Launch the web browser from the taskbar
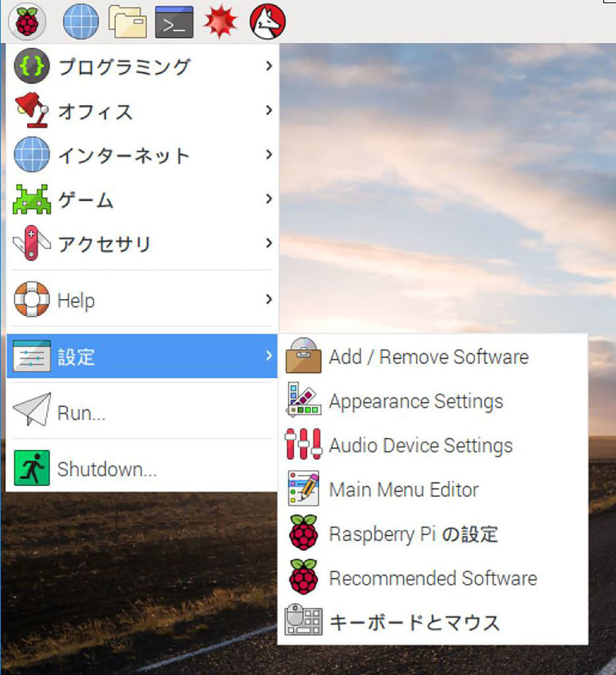Viewport: 616px width, 675px height. pos(79,21)
